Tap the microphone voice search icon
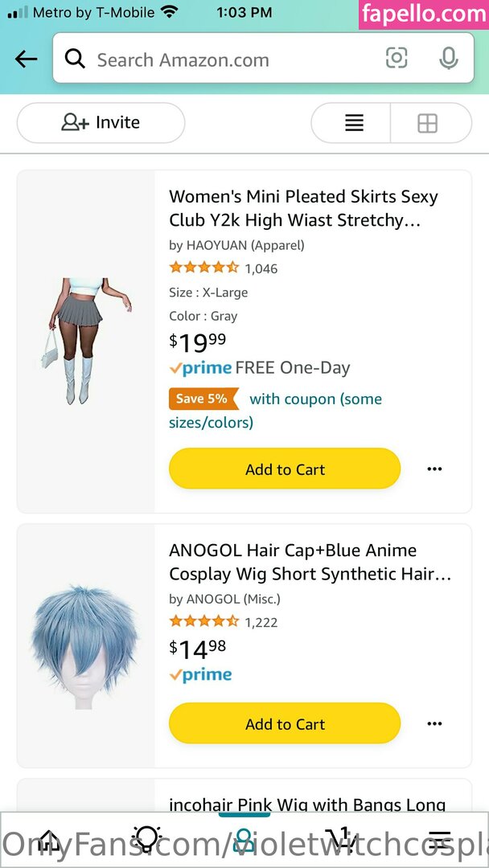This screenshot has width=489, height=868. click(x=449, y=58)
